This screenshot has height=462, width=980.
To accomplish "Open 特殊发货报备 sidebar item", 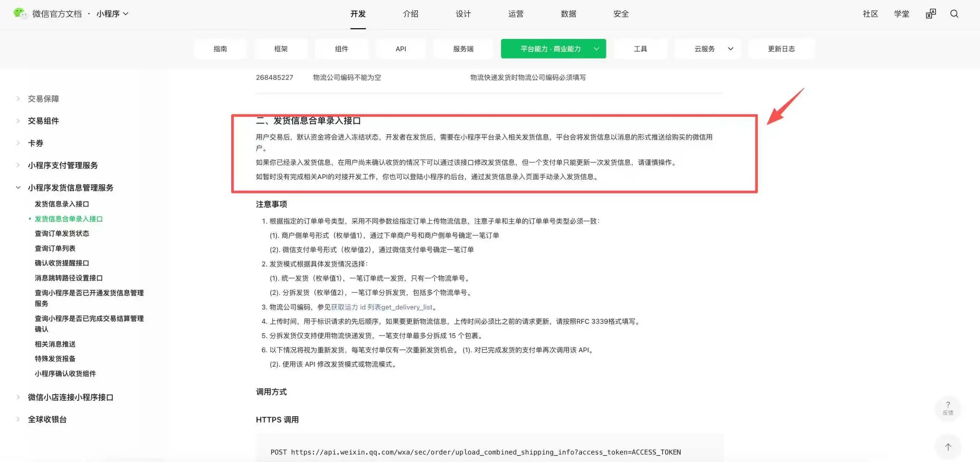I will tap(55, 358).
